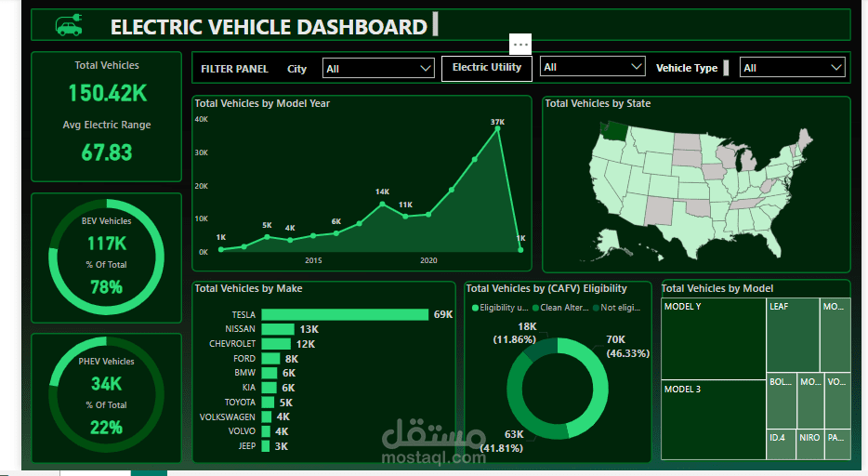Click the Clean Alter... legend item
Image resolution: width=868 pixels, height=476 pixels.
[560, 308]
